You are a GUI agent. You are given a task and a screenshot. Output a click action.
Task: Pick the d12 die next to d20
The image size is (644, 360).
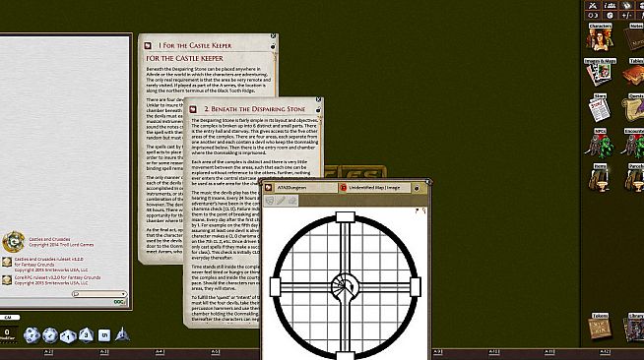pos(50,335)
